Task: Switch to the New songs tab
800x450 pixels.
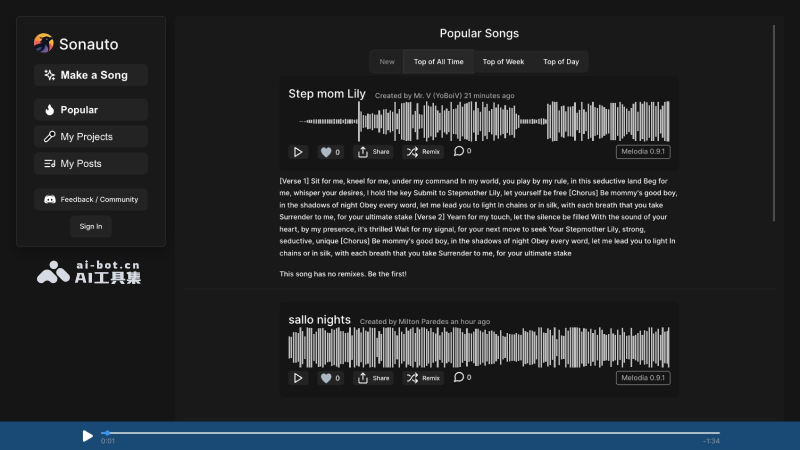Action: [x=387, y=62]
